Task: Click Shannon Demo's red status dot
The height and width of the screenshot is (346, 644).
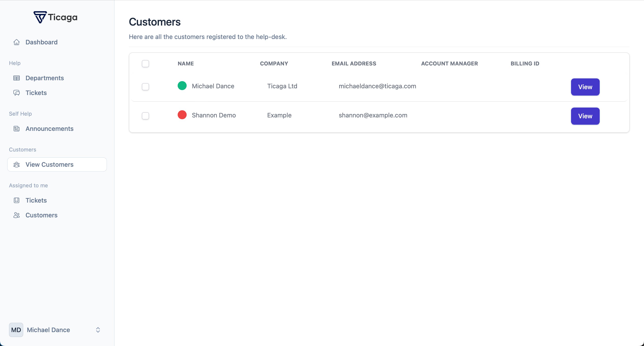Action: pyautogui.click(x=182, y=115)
